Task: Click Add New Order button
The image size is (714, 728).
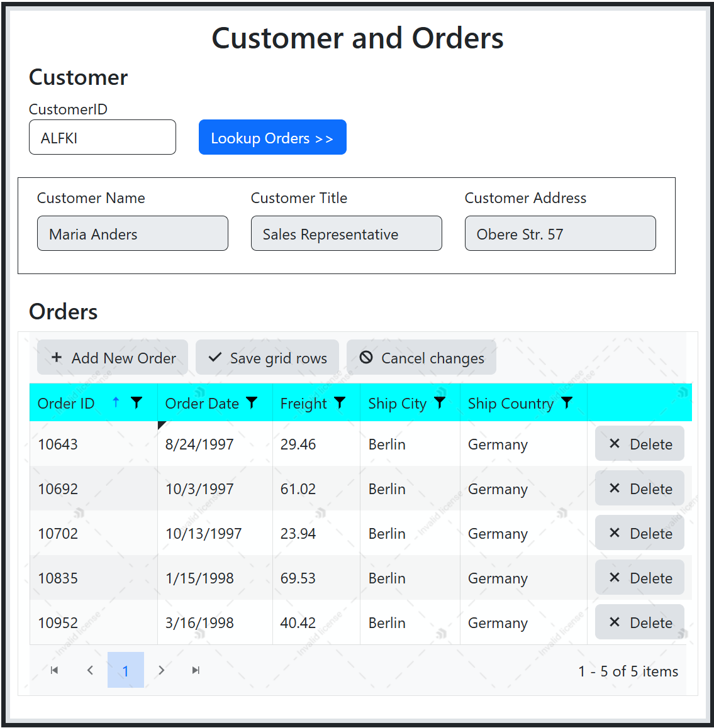Action: coord(113,357)
